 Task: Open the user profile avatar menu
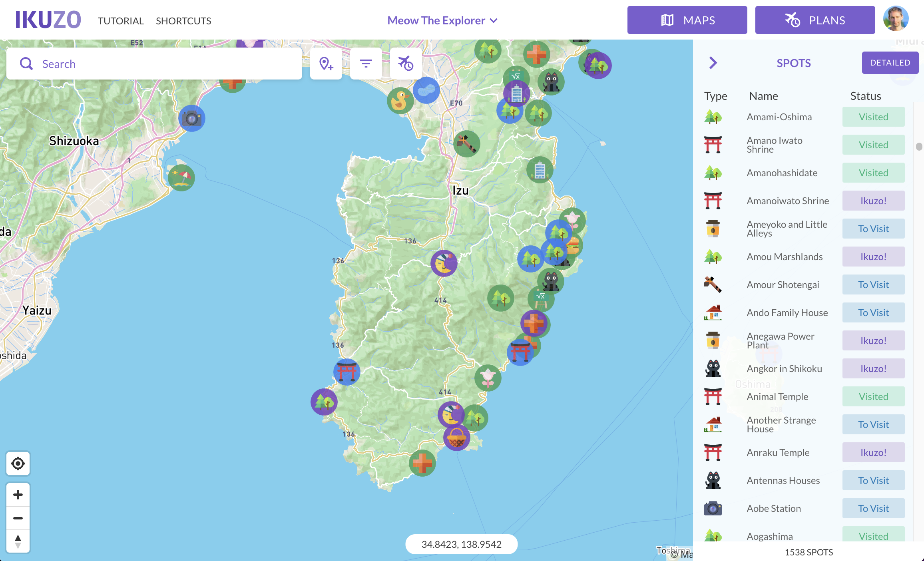click(896, 19)
